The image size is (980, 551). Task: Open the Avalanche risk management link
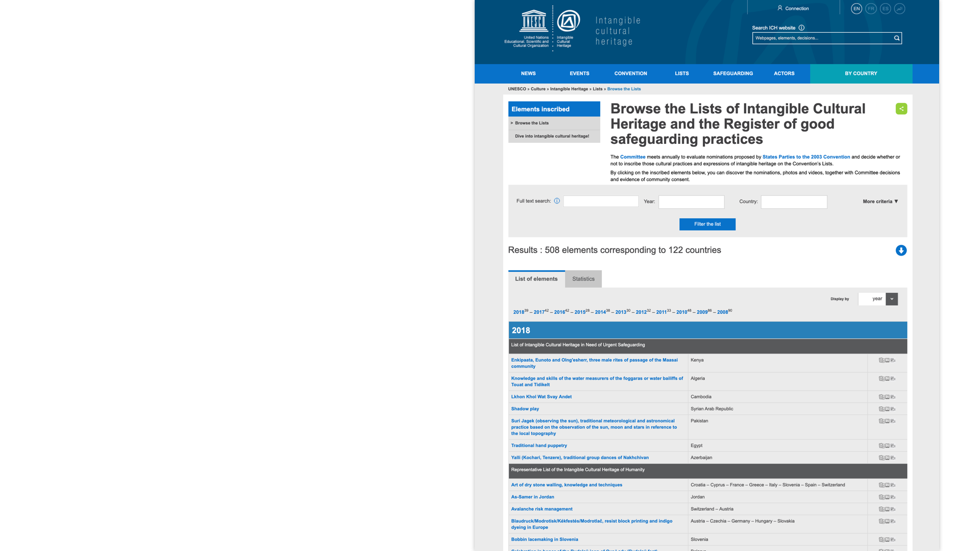click(x=542, y=509)
